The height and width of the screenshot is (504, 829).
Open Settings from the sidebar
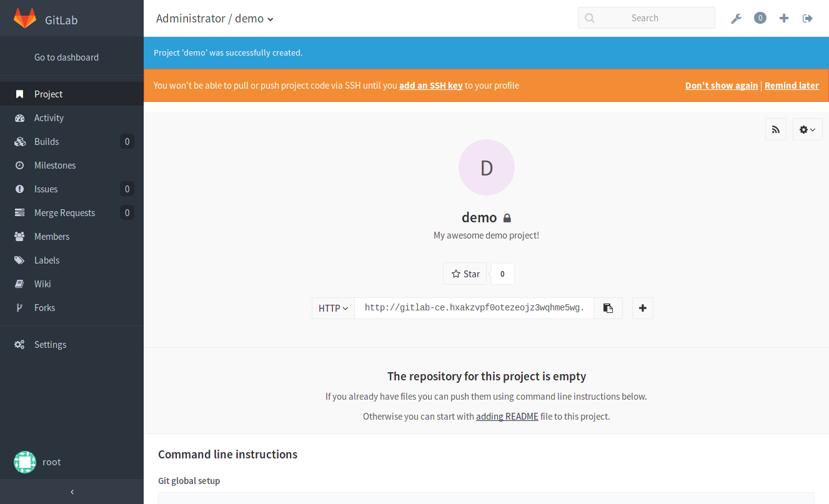coord(49,344)
